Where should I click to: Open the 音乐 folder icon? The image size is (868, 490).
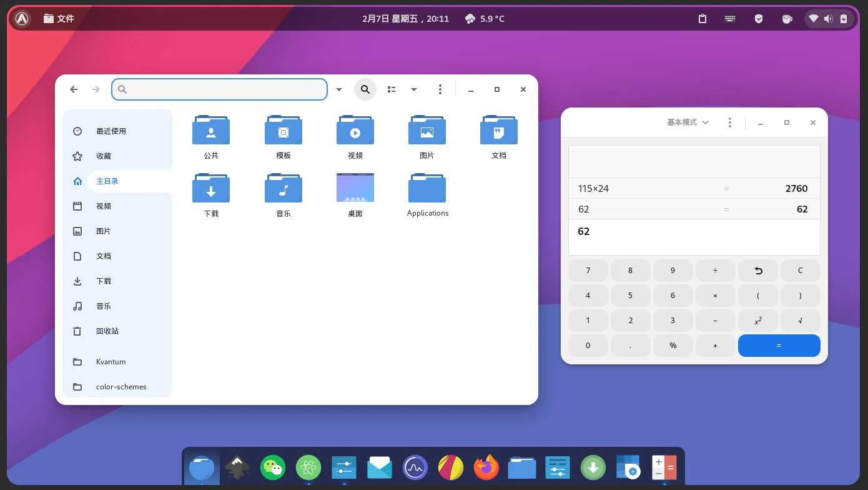pyautogui.click(x=284, y=188)
